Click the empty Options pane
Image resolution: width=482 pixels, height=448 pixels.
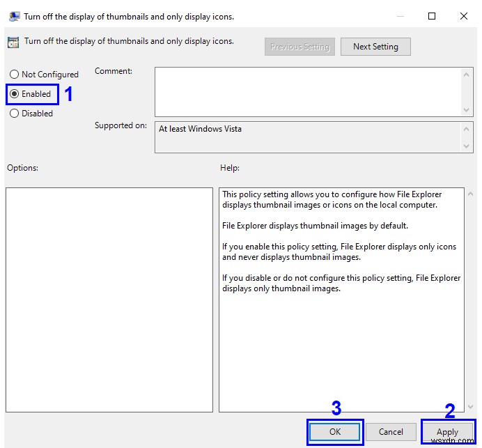[x=109, y=300]
